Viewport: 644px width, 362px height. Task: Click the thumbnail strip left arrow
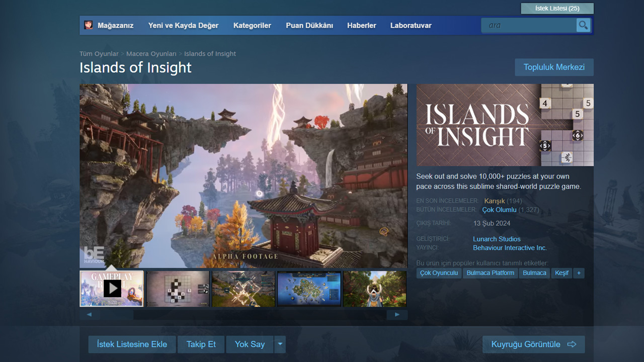point(89,315)
